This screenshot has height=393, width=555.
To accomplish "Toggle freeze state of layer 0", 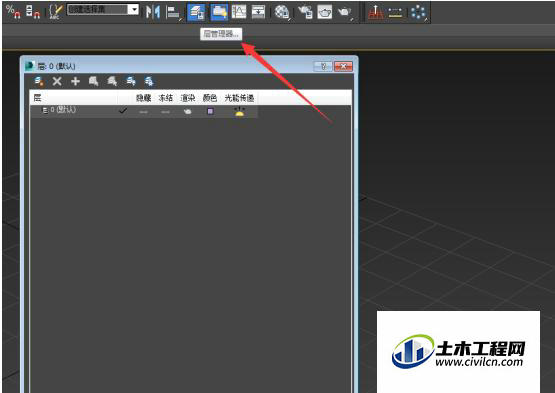I will 165,112.
